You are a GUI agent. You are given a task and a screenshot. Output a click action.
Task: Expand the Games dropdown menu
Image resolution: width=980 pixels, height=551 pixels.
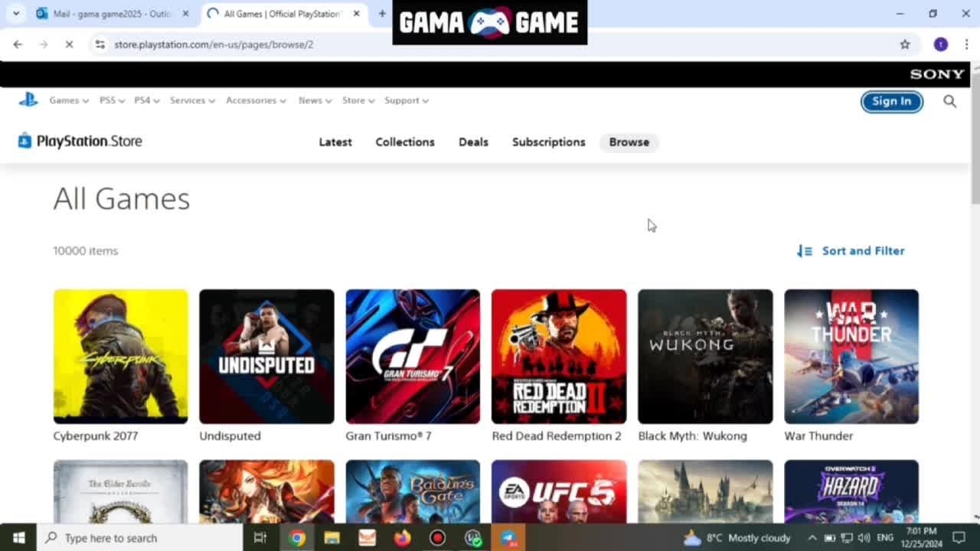pyautogui.click(x=69, y=100)
